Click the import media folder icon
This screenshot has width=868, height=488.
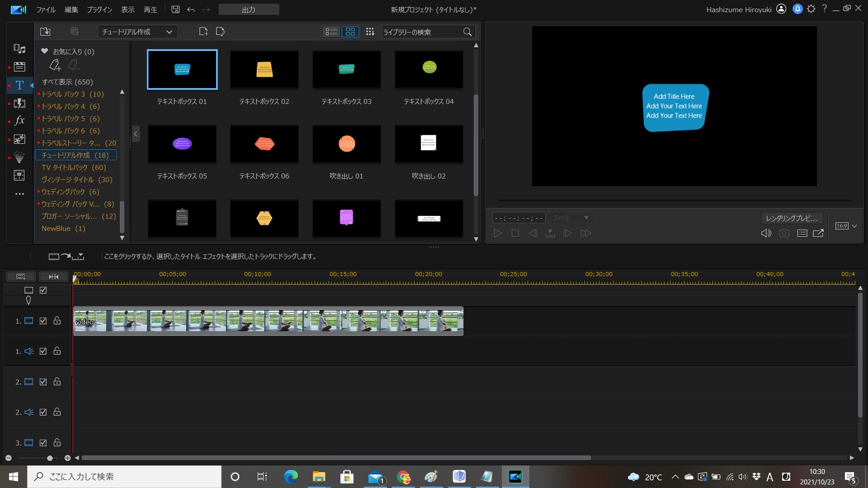point(45,32)
